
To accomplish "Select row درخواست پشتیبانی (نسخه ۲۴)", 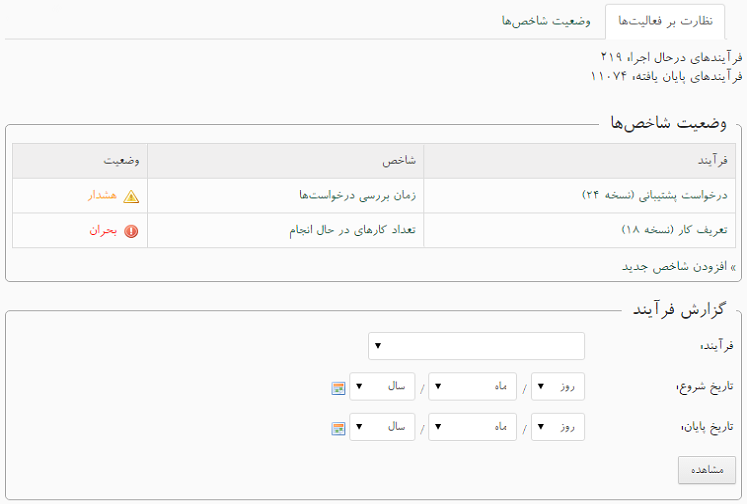I will pyautogui.click(x=374, y=196).
